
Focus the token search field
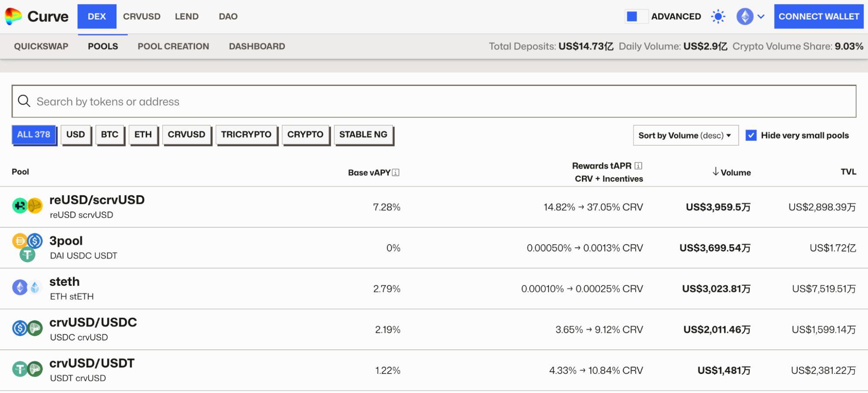434,101
